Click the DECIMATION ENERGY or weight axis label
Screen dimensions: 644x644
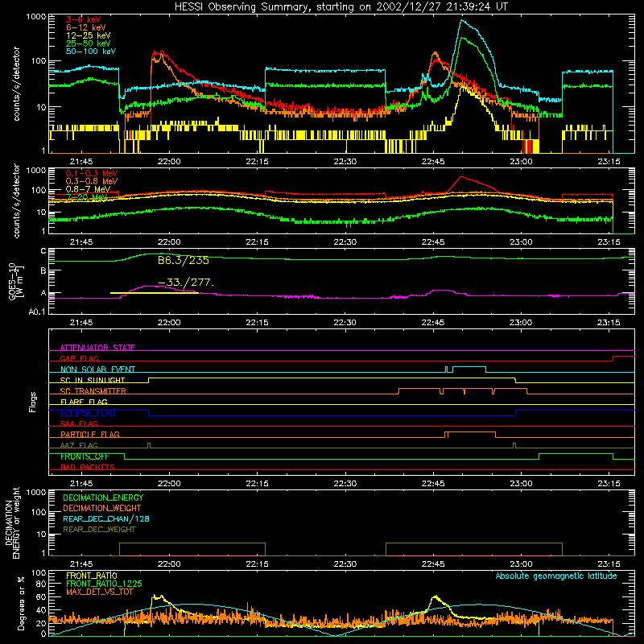pos(12,523)
